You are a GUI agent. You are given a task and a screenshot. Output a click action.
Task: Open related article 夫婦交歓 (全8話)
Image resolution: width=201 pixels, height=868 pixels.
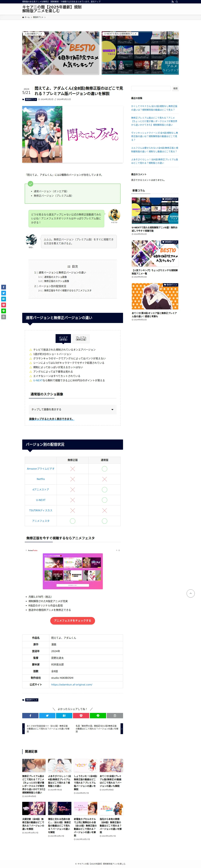34,818
